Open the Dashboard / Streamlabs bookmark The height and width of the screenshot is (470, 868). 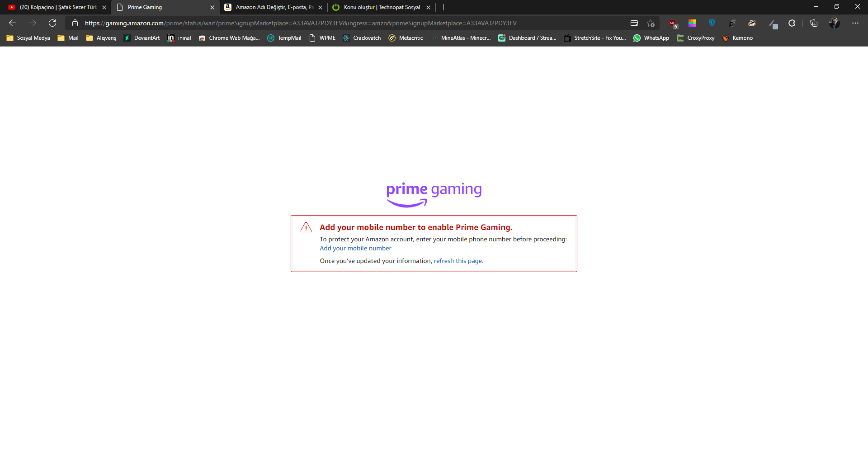[527, 38]
